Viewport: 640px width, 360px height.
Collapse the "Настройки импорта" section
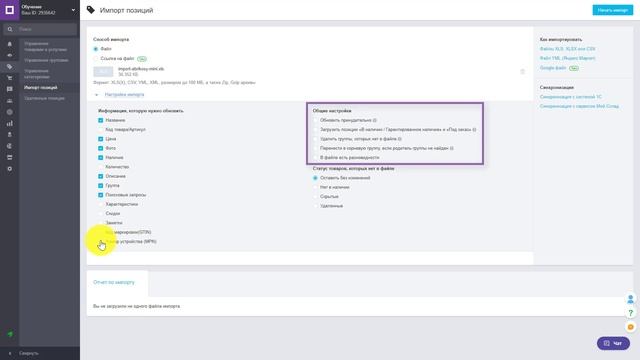(x=124, y=95)
